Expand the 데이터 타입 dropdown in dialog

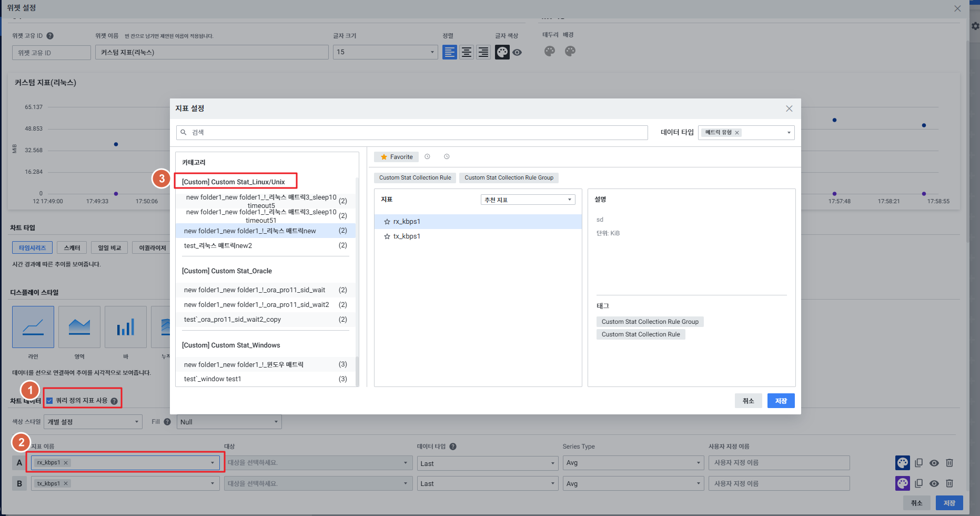788,133
